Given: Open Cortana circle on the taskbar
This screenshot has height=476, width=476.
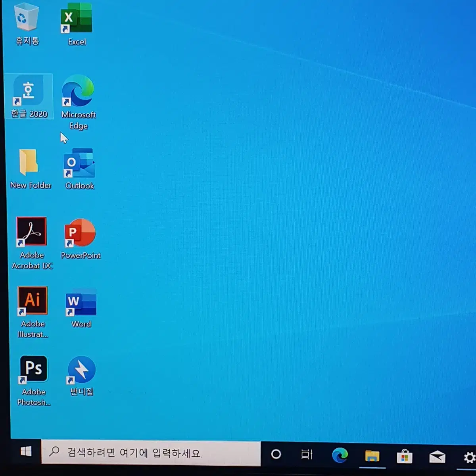Looking at the screenshot, I should click(276, 454).
